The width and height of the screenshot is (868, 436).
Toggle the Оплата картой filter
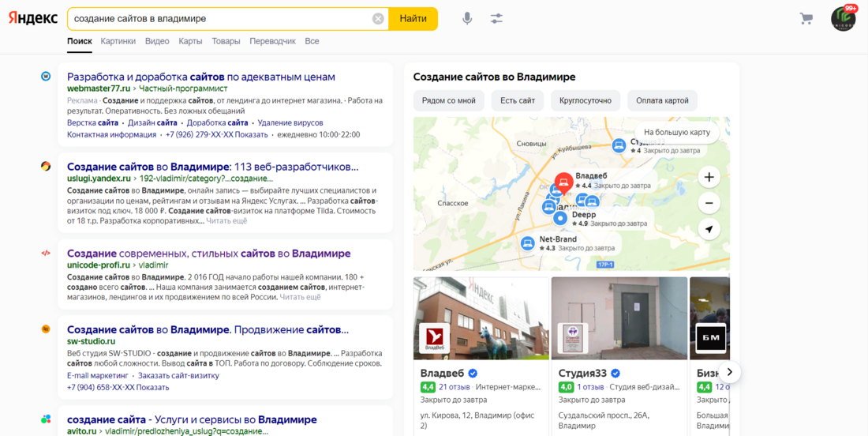pyautogui.click(x=662, y=100)
